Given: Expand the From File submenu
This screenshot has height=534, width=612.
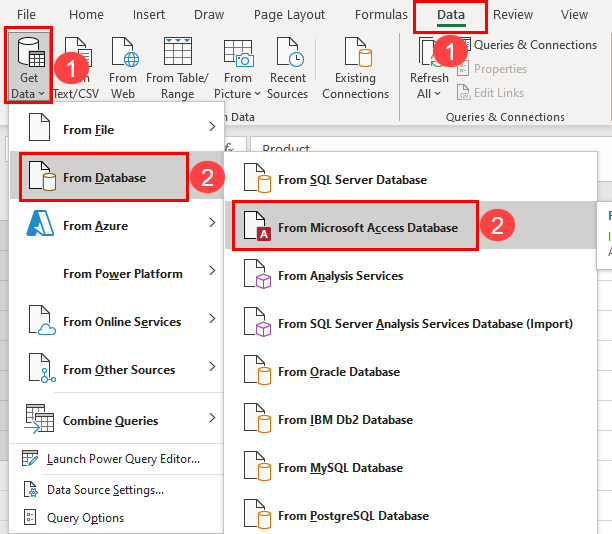Looking at the screenshot, I should click(116, 128).
